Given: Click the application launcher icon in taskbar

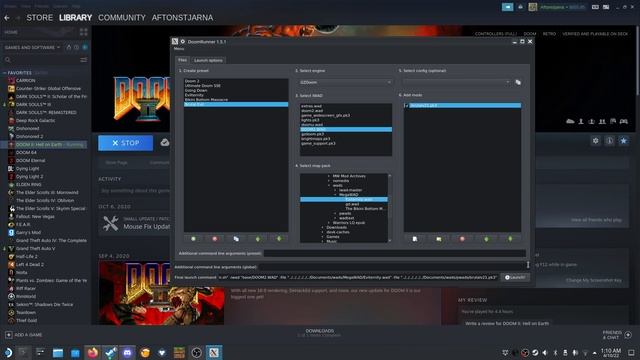Looking at the screenshot, I should pyautogui.click(x=7, y=352).
